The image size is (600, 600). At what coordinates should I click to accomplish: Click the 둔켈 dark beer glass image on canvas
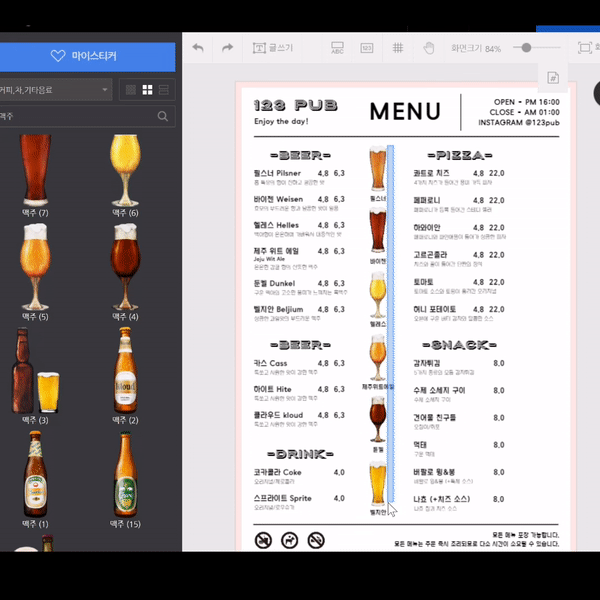point(378,420)
